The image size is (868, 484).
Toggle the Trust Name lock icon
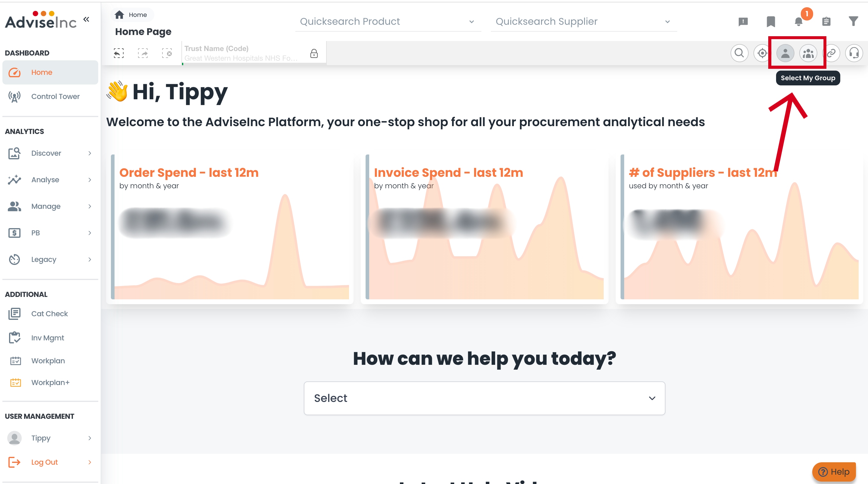point(314,53)
